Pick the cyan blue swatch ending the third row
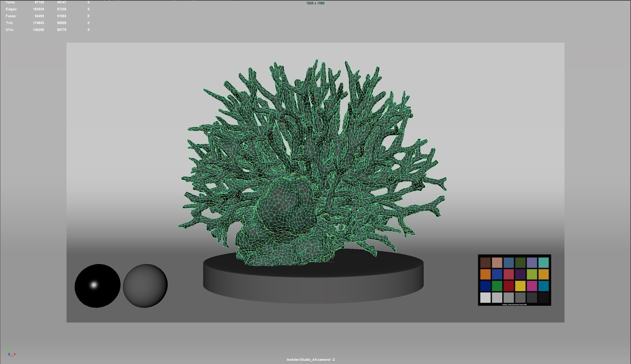Image resolution: width=631 pixels, height=364 pixels. coord(543,286)
